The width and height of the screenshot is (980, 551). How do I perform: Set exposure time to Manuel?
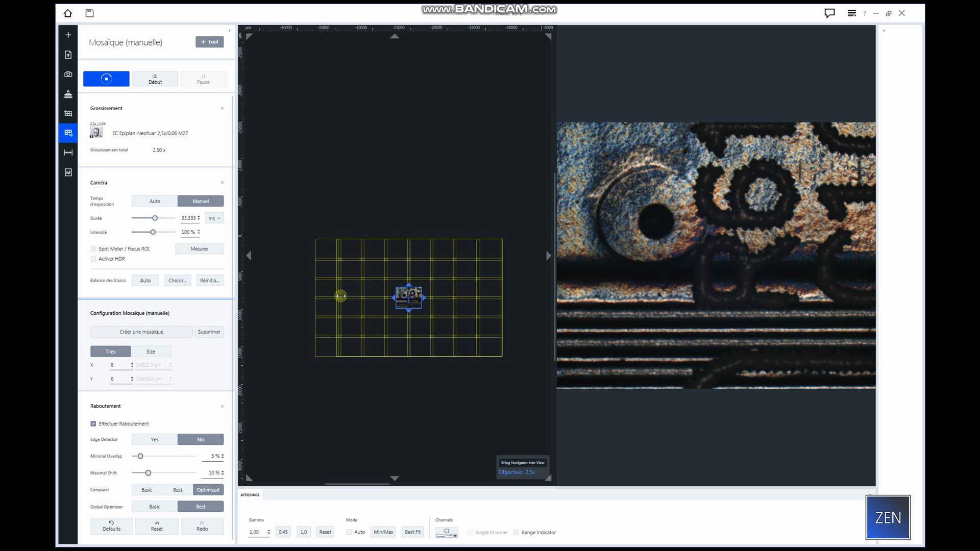point(201,201)
